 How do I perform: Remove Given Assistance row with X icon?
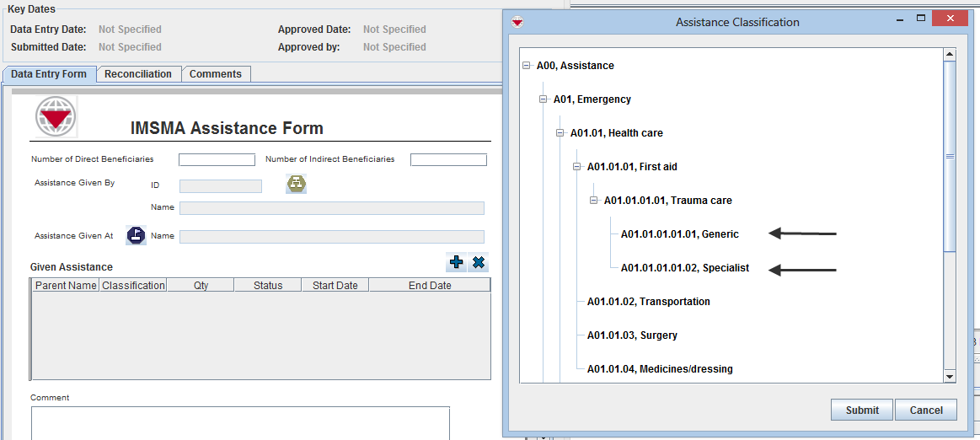[x=479, y=263]
